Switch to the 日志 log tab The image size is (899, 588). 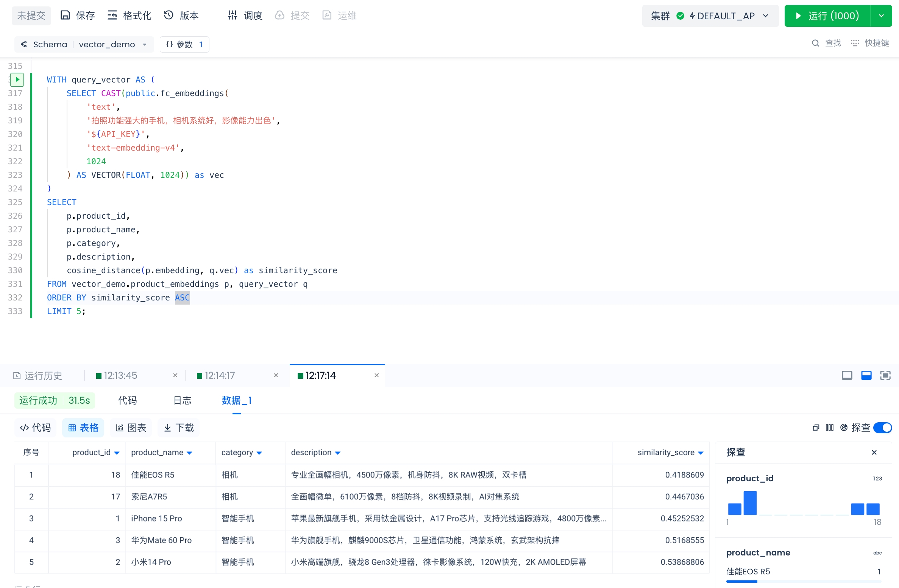(x=182, y=400)
